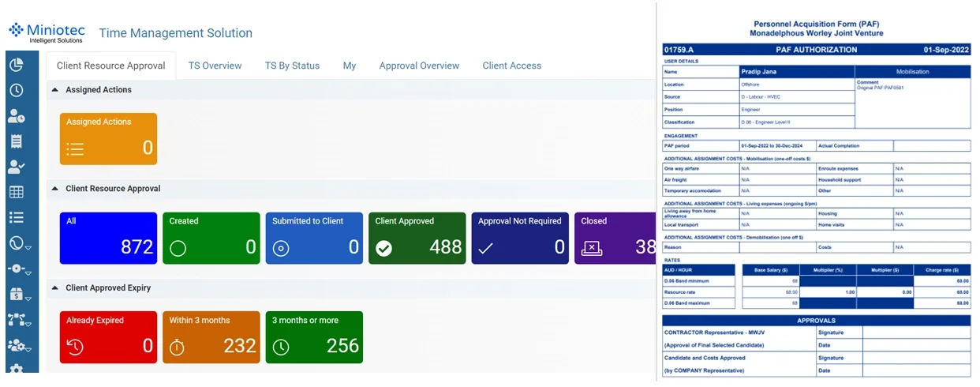980x387 pixels.
Task: Switch to the Approval Overview tab
Action: [419, 66]
